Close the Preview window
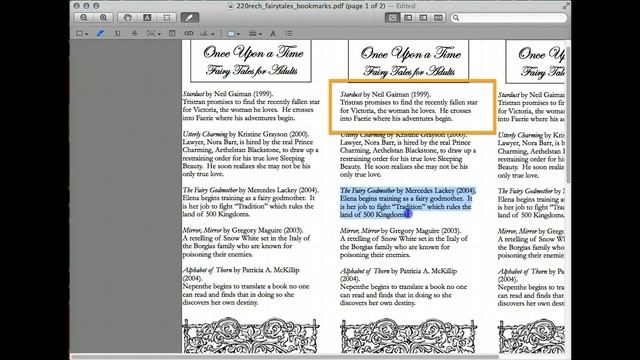This screenshot has width=640, height=360. click(76, 6)
